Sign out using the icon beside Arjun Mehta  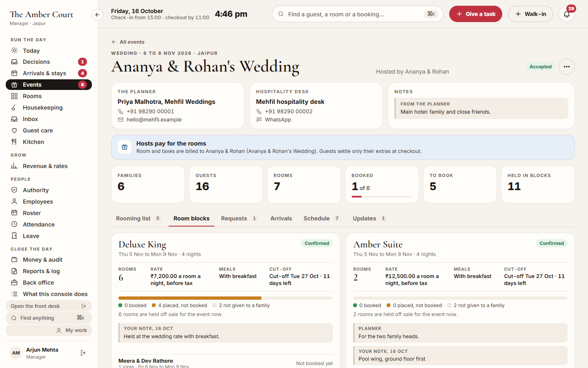coord(83,353)
